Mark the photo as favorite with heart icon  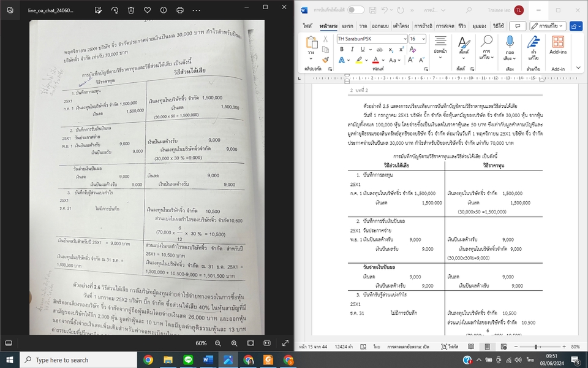148,10
